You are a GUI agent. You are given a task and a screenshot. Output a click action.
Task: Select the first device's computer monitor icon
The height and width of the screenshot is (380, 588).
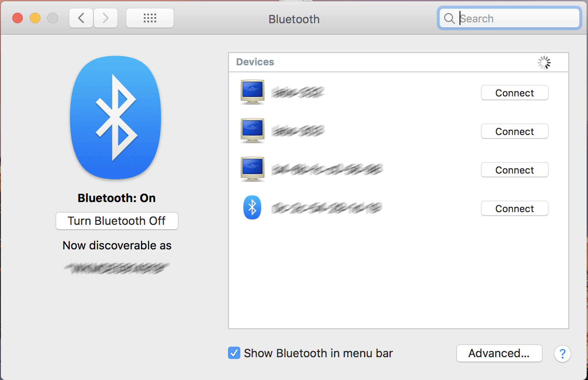[253, 92]
